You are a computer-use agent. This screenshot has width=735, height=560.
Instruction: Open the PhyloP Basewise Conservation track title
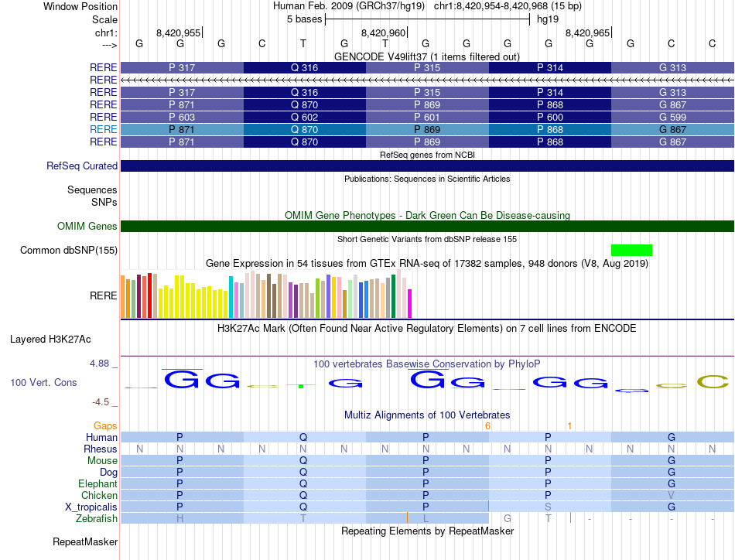coord(427,364)
